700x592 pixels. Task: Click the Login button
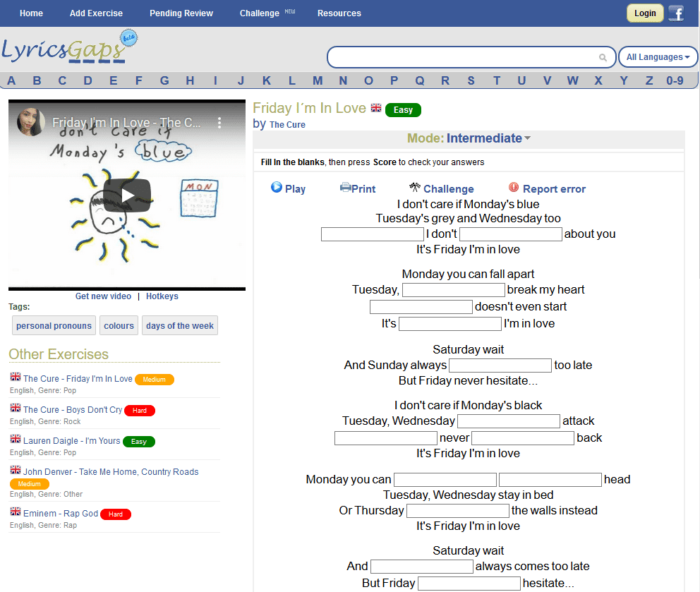(x=645, y=13)
